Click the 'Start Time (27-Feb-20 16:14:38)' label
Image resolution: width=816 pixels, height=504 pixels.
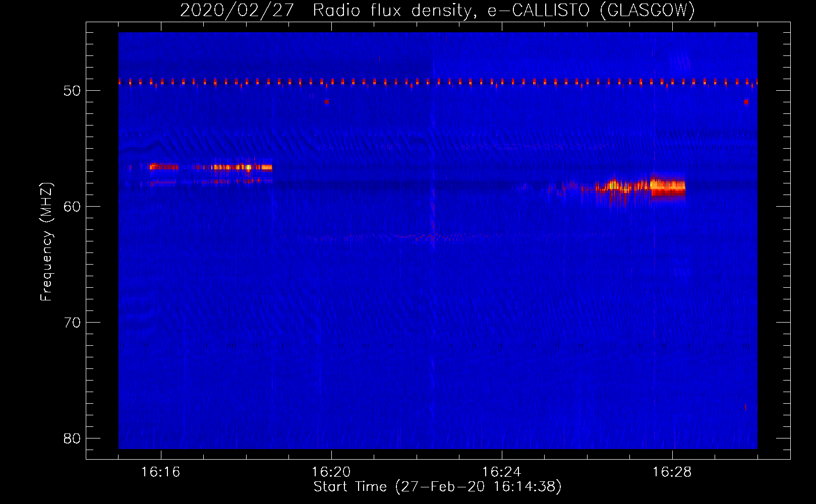437,487
